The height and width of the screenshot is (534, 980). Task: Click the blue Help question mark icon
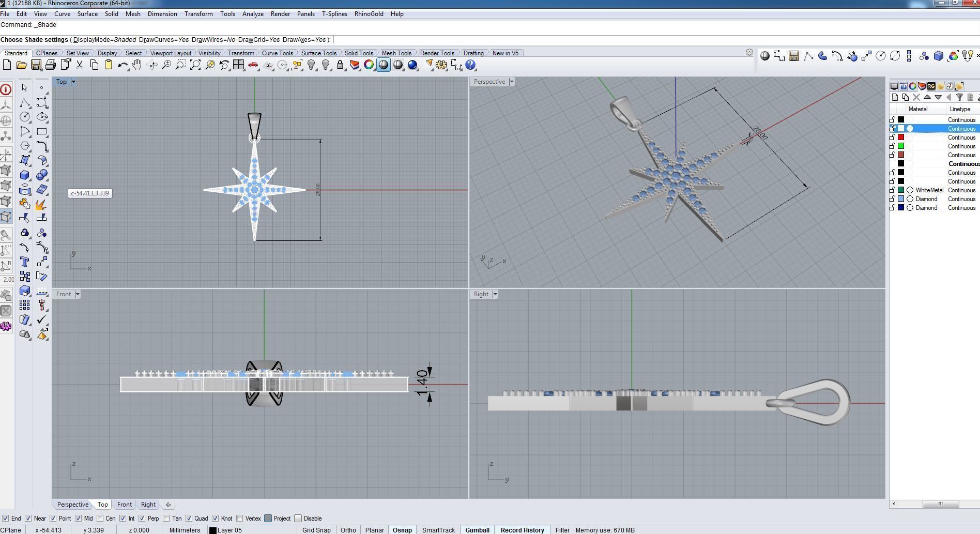[470, 65]
